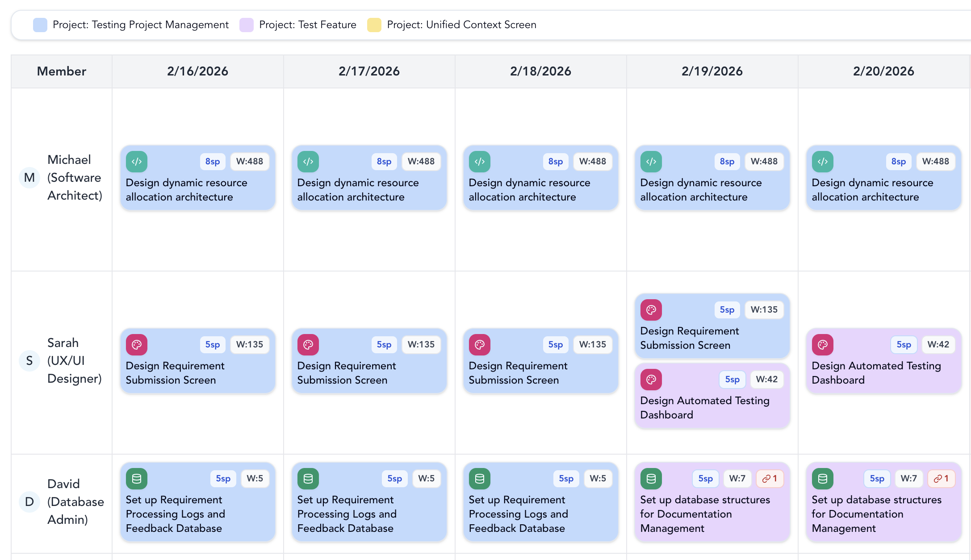Expand Sarah's member avatar circle
Image resolution: width=971 pixels, height=560 pixels.
point(29,361)
